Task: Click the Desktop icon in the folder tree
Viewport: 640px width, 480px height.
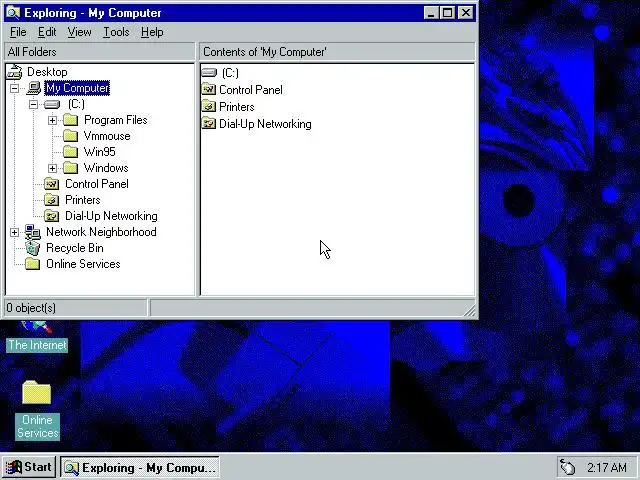Action: [15, 72]
